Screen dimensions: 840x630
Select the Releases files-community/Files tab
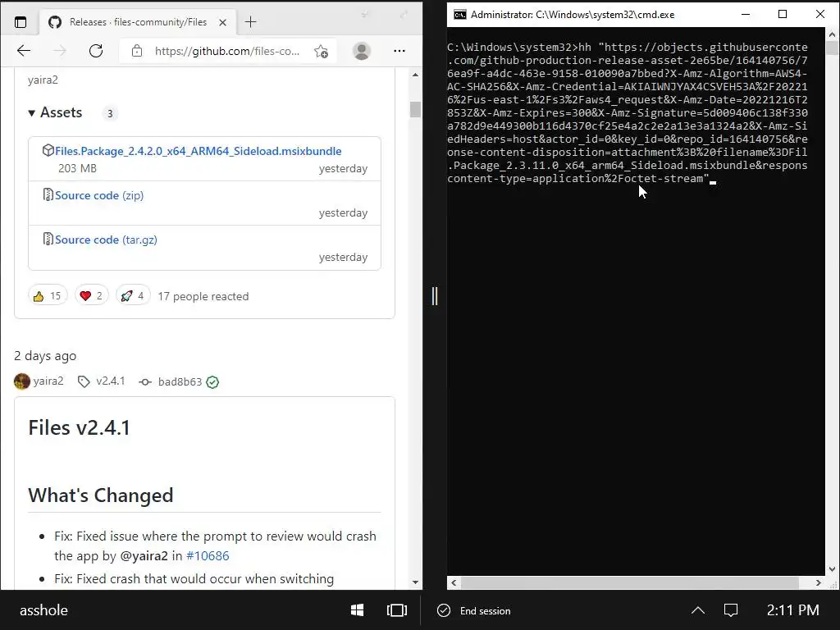[x=137, y=22]
